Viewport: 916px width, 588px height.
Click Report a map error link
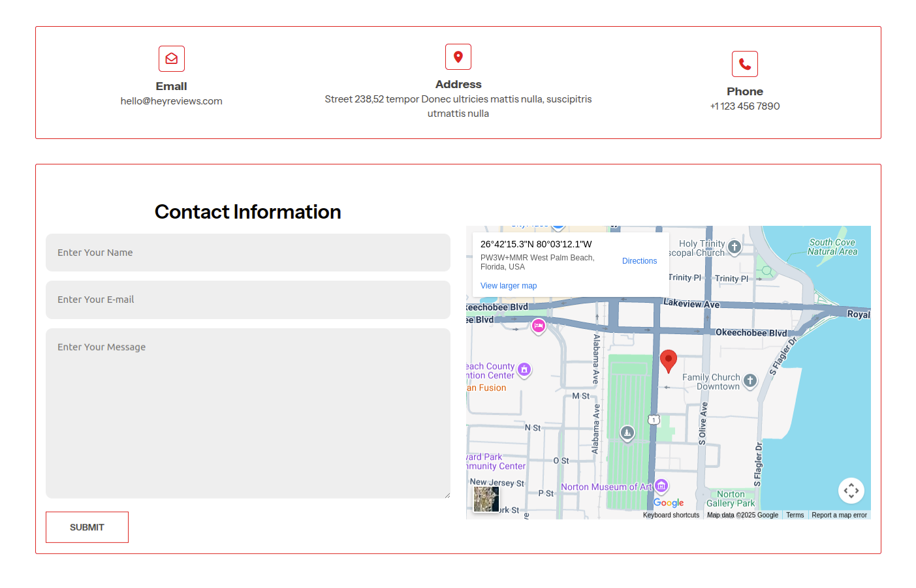click(x=839, y=515)
